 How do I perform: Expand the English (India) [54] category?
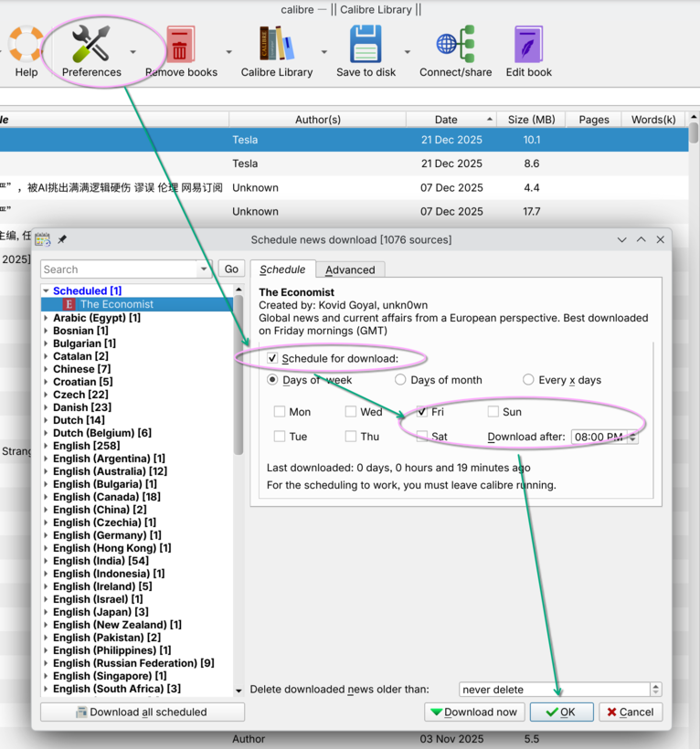(x=46, y=561)
